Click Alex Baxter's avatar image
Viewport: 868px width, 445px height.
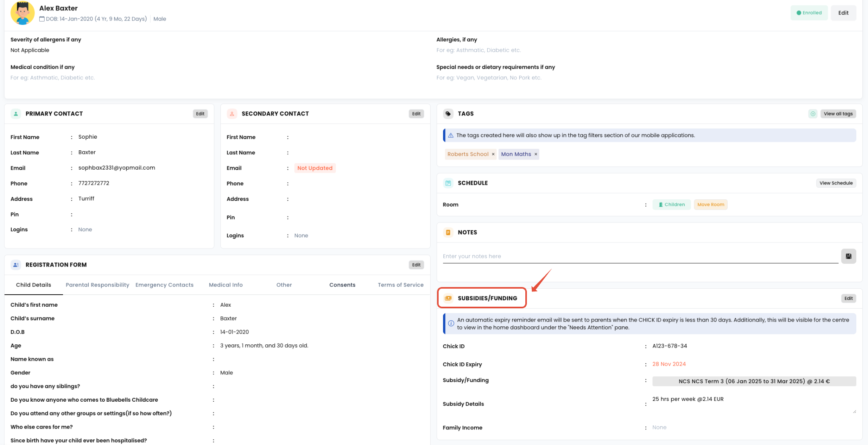22,13
